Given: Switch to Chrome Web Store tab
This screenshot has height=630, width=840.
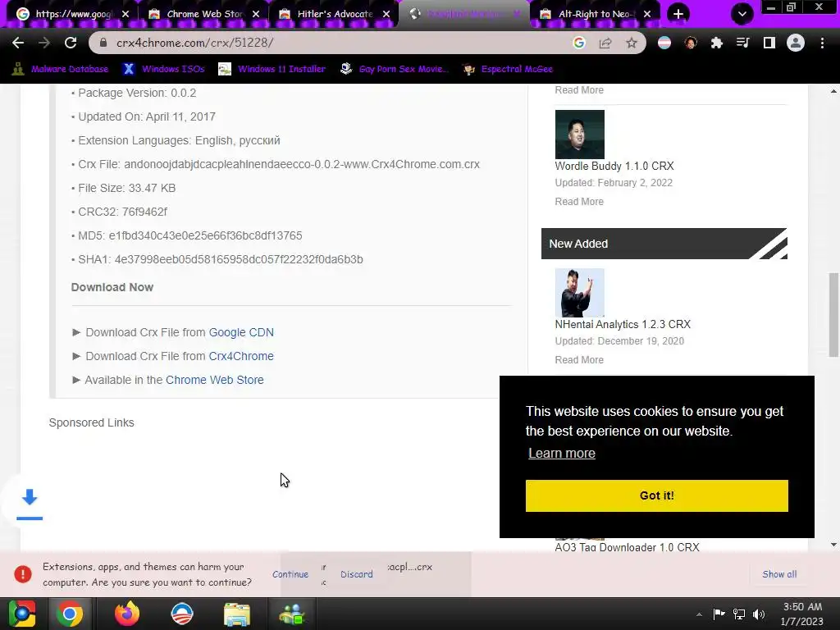Looking at the screenshot, I should click(197, 14).
